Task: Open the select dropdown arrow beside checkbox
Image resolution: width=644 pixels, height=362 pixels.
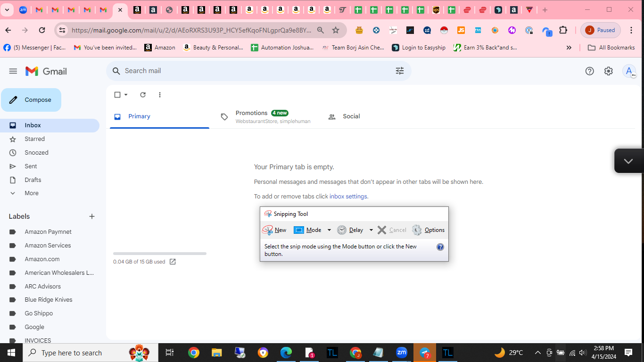Action: pyautogui.click(x=126, y=95)
